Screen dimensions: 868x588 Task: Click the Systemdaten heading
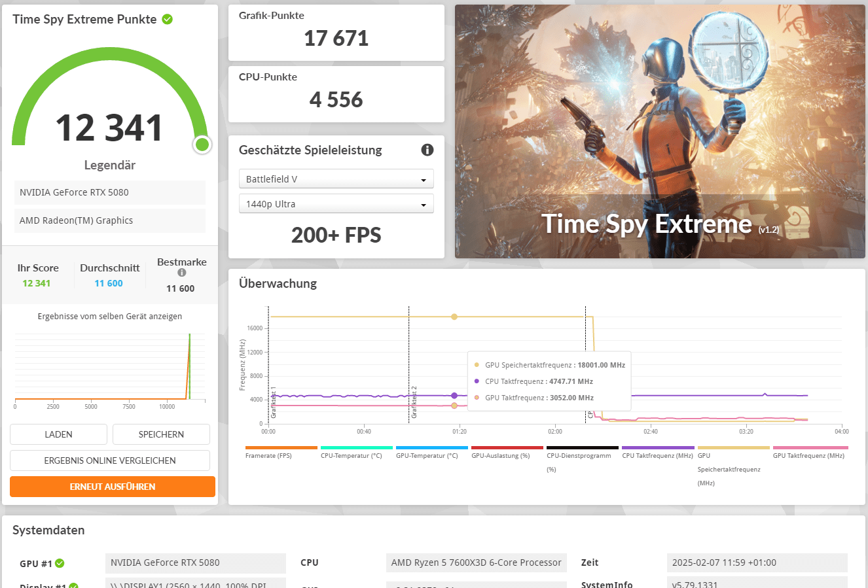pyautogui.click(x=48, y=530)
